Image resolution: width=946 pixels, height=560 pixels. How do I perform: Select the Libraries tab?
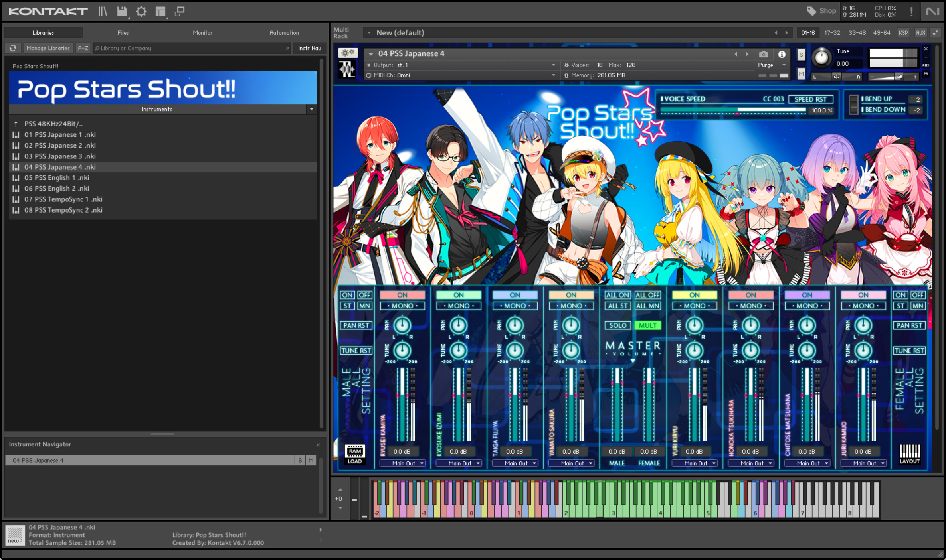tap(43, 33)
